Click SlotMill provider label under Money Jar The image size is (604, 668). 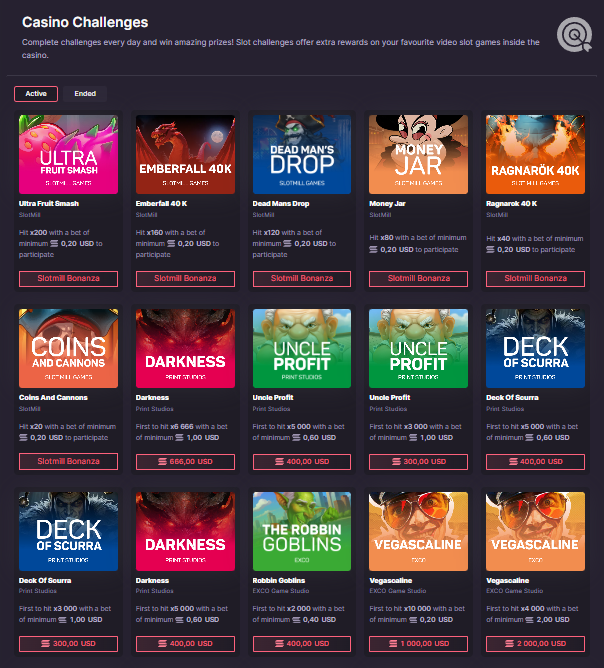coord(380,215)
